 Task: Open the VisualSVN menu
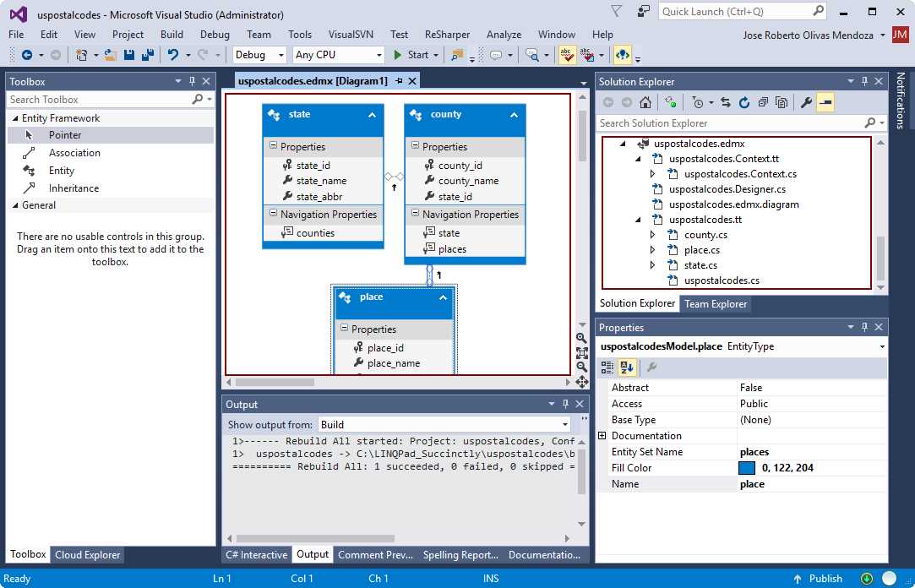click(351, 35)
